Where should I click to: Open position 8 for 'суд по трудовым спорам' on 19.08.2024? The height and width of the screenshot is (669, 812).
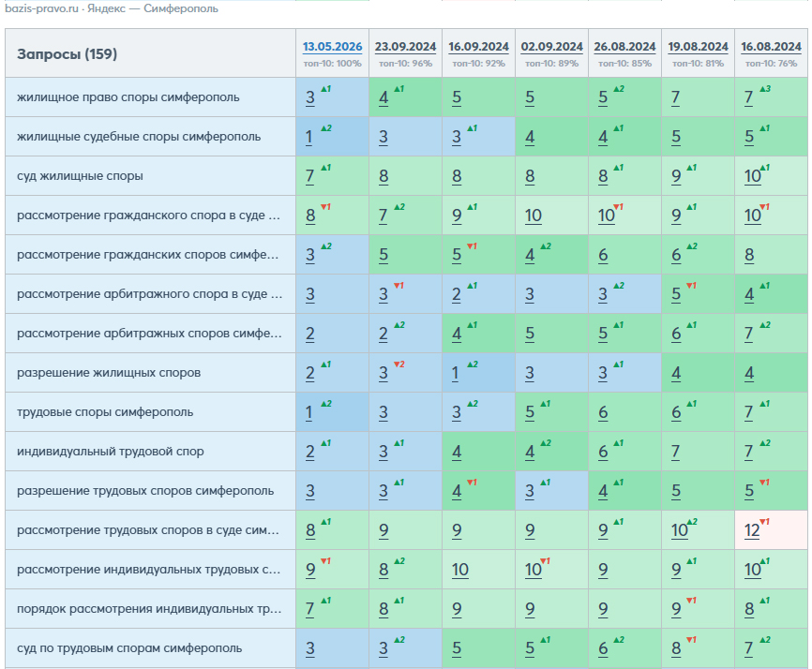point(676,648)
